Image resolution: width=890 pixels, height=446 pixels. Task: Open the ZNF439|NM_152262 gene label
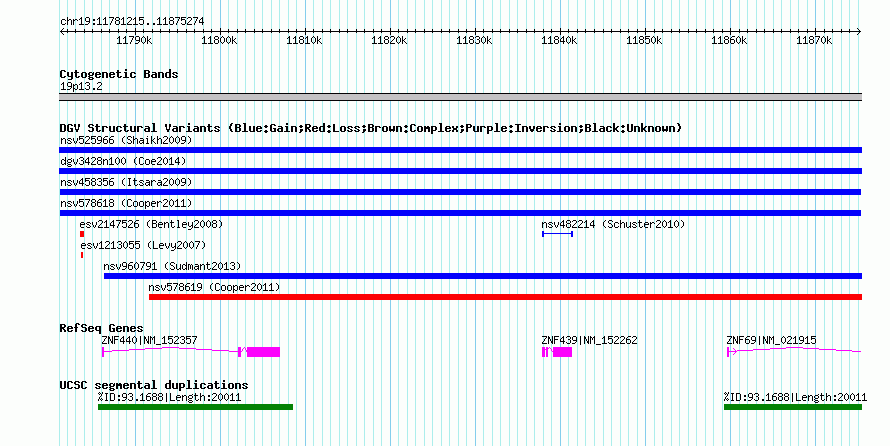click(589, 340)
